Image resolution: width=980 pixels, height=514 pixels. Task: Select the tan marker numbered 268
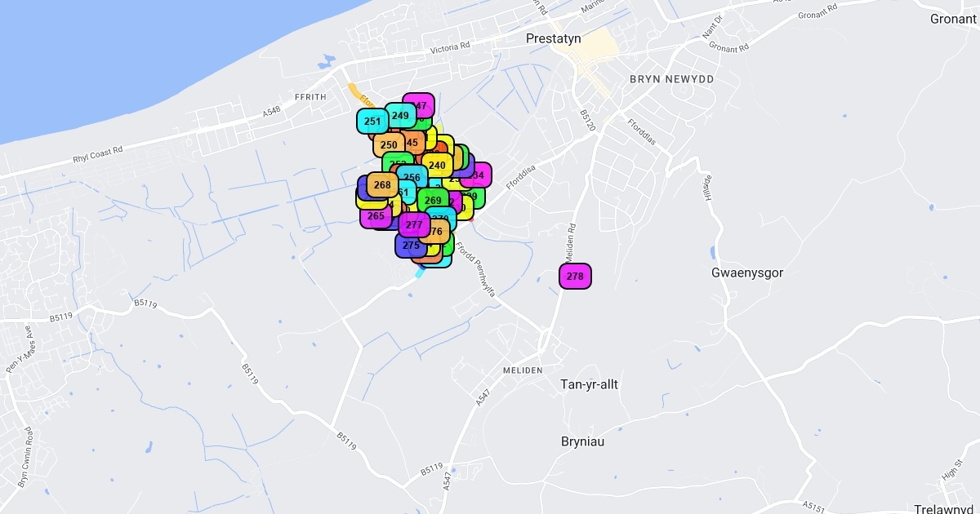coord(382,185)
